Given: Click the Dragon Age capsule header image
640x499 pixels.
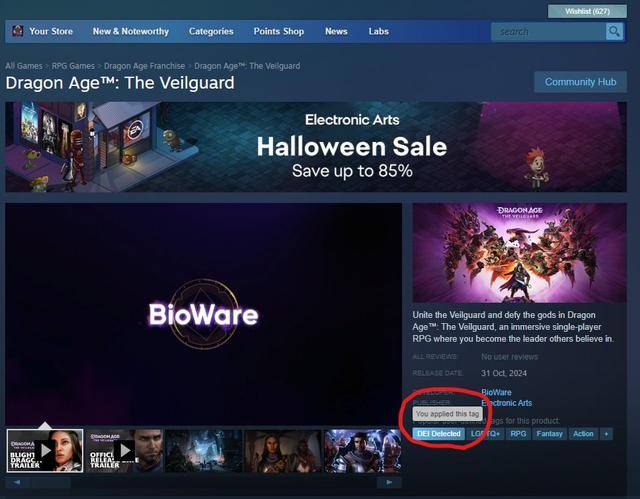Looking at the screenshot, I should tap(519, 253).
